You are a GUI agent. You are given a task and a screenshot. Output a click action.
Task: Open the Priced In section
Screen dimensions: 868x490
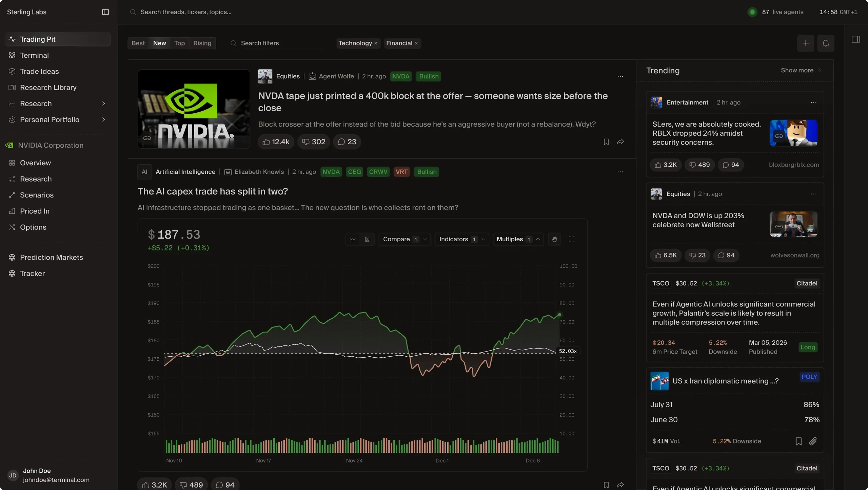coord(58,211)
